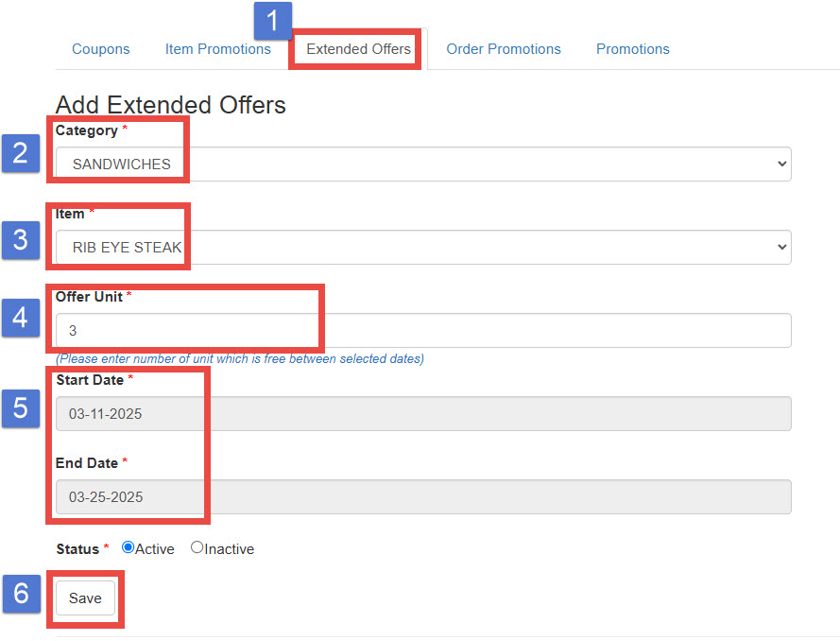Click the blue Offer Unit hint text
This screenshot has height=641, width=840.
click(240, 359)
